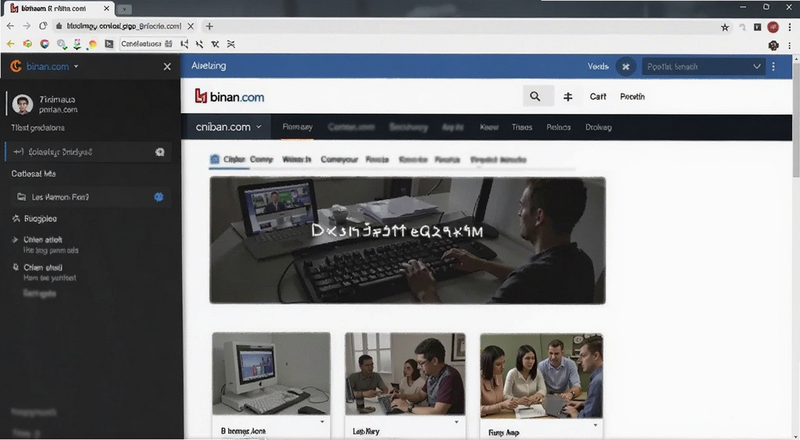The width and height of the screenshot is (800, 440).
Task: Expand the dropdown arrow on the 'B bemer Jone' card
Action: tap(322, 422)
